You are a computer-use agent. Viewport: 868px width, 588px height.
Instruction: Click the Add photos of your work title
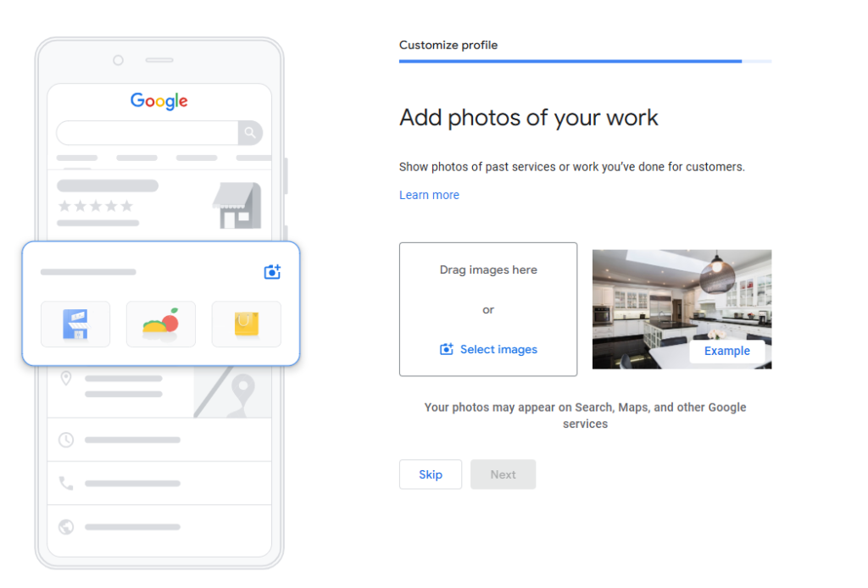[x=529, y=118]
